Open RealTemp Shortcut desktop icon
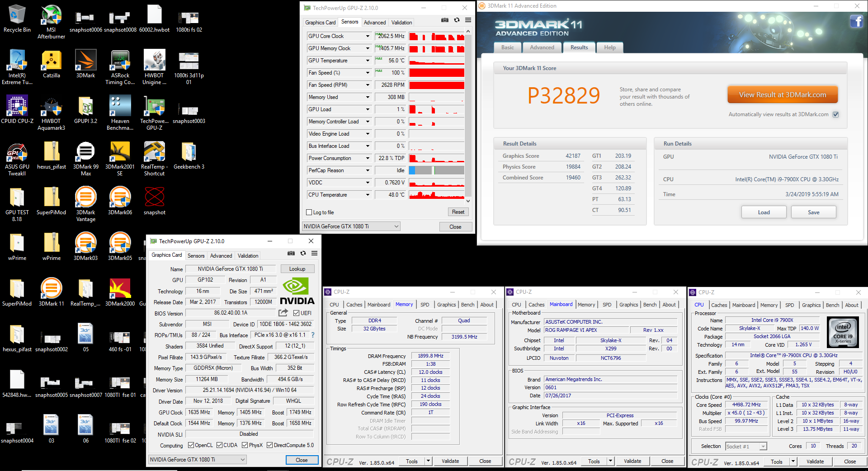The image size is (868, 471). tap(154, 159)
